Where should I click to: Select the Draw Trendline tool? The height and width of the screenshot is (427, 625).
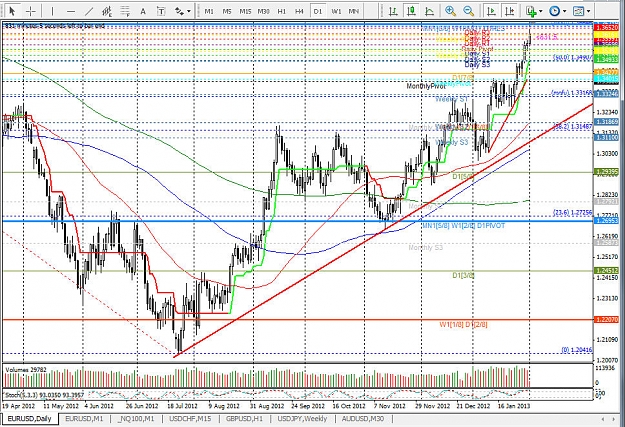point(89,11)
